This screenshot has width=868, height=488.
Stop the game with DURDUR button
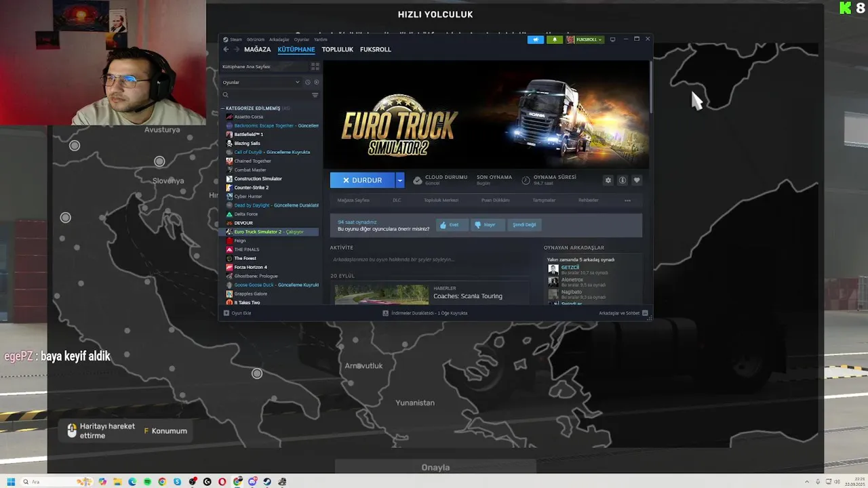tap(363, 180)
